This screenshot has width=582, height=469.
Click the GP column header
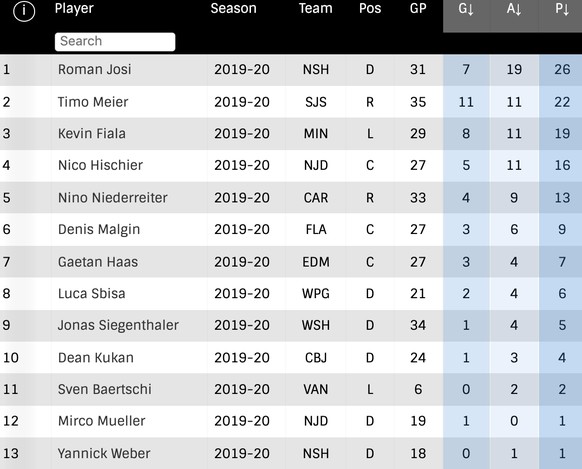[418, 9]
